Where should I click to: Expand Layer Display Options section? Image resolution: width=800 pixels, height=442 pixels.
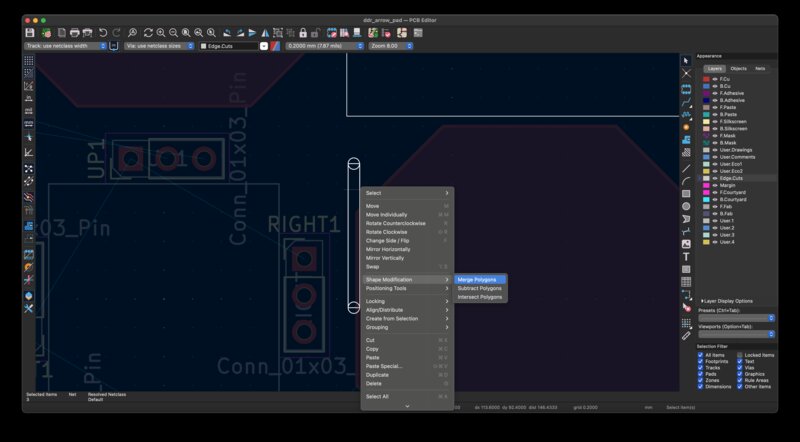tap(726, 301)
